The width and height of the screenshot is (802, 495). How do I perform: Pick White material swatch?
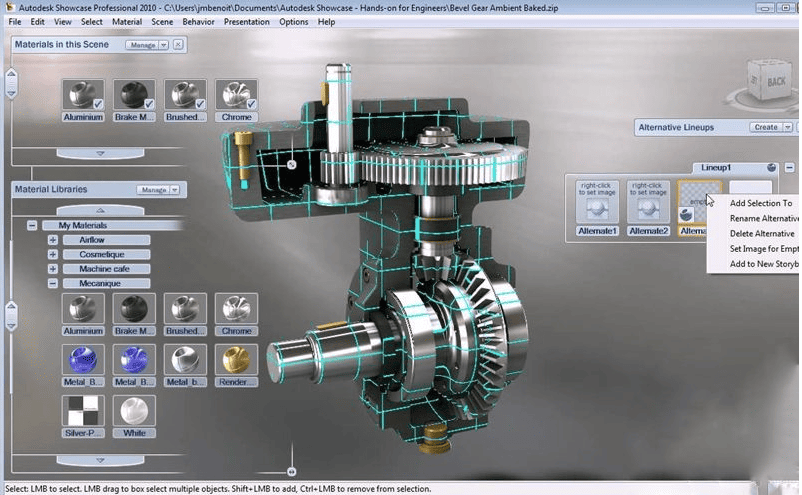coord(134,411)
